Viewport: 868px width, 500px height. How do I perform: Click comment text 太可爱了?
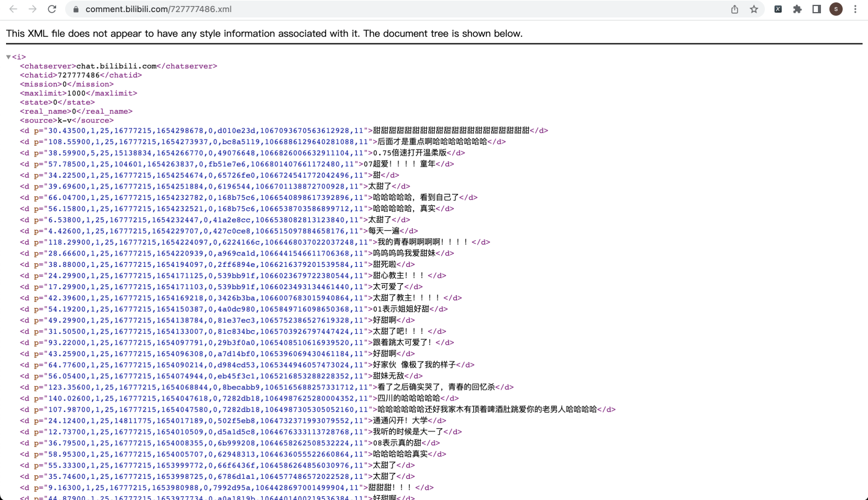click(x=388, y=287)
